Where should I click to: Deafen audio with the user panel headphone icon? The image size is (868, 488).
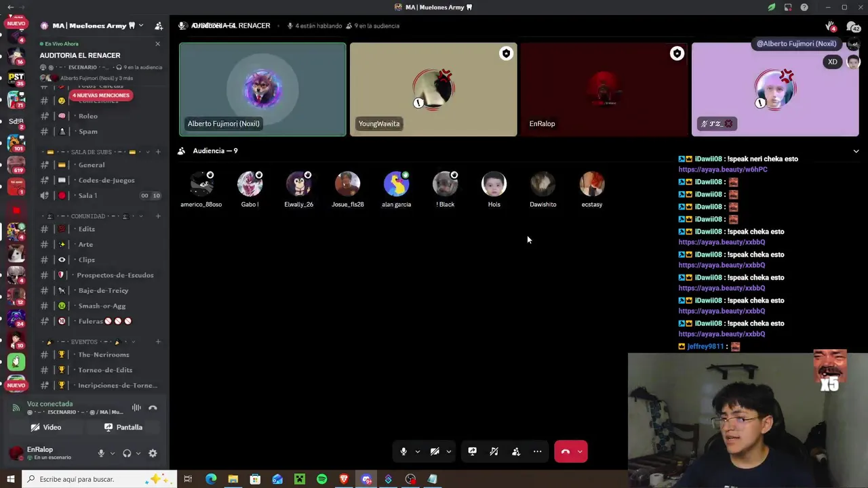pos(127,453)
